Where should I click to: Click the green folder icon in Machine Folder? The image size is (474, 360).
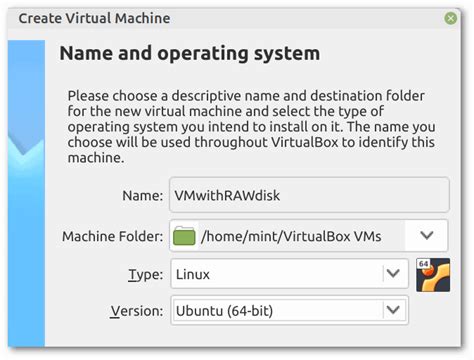pyautogui.click(x=184, y=236)
